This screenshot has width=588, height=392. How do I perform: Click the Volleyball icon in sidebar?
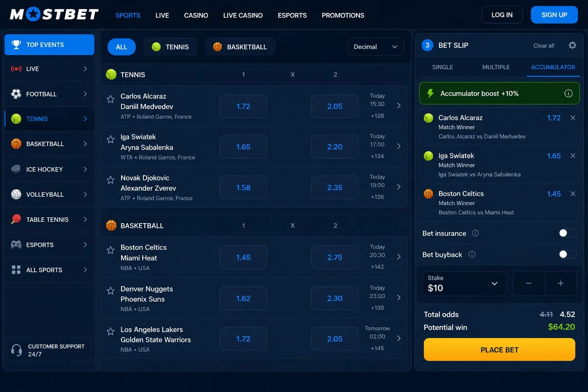16,194
